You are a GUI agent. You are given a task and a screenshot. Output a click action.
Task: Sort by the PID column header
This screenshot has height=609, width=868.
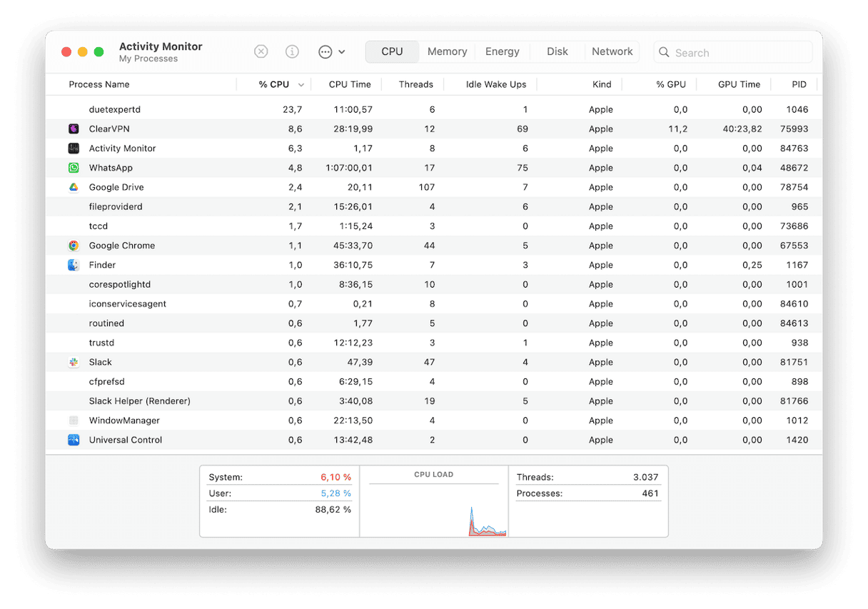799,84
